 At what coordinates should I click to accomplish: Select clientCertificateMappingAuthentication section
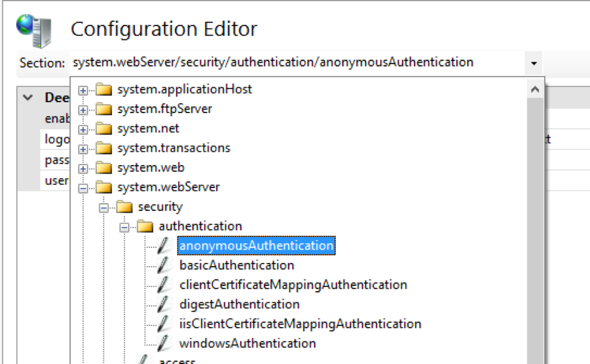coord(293,284)
